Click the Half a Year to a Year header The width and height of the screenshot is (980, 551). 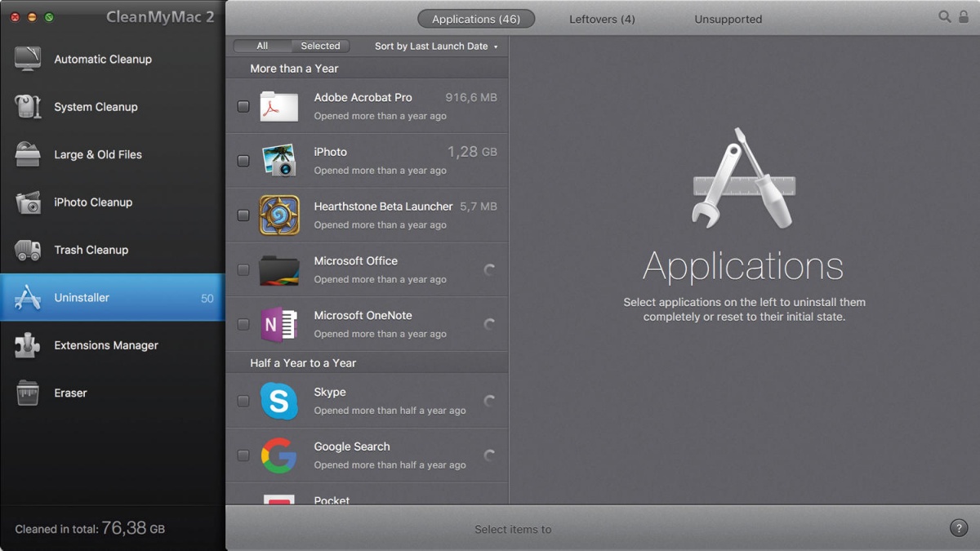tap(303, 362)
